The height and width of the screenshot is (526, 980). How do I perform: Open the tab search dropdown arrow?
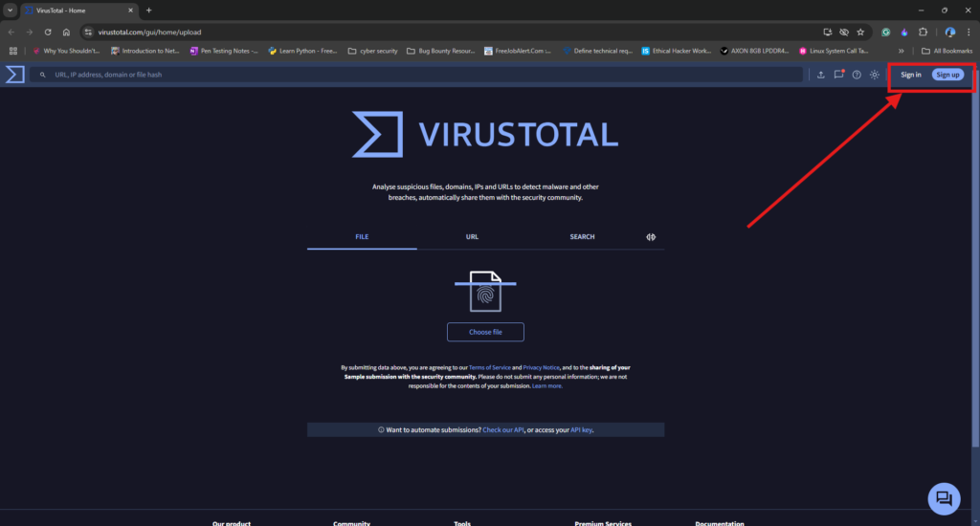click(x=10, y=10)
